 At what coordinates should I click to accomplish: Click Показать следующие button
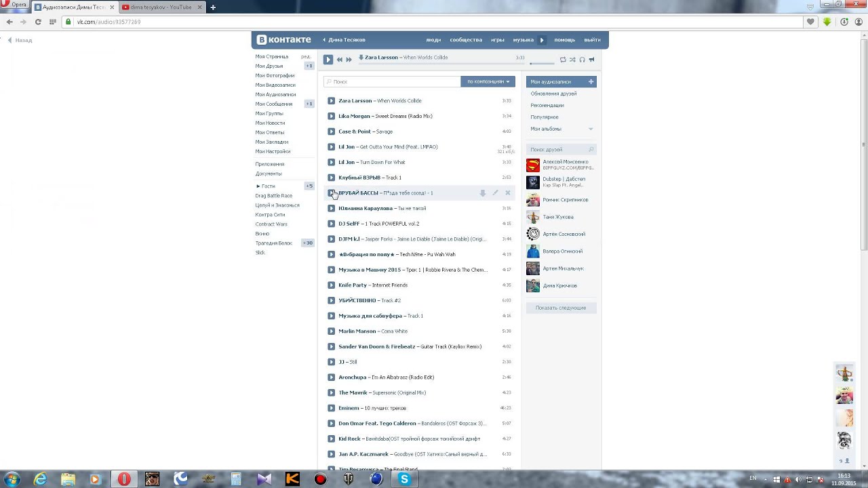pyautogui.click(x=561, y=308)
